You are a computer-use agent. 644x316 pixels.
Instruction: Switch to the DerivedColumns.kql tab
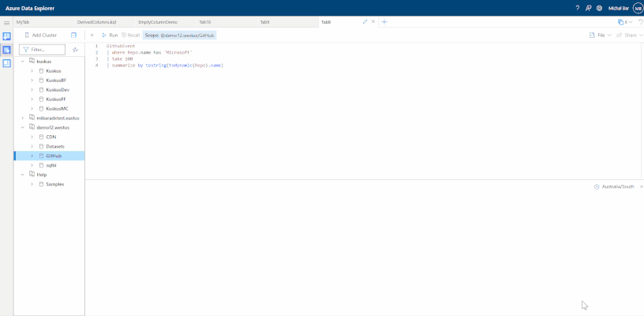(104, 22)
